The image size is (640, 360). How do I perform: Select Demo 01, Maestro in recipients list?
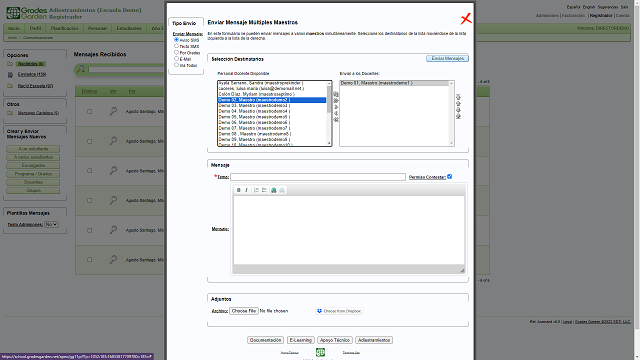[x=395, y=83]
